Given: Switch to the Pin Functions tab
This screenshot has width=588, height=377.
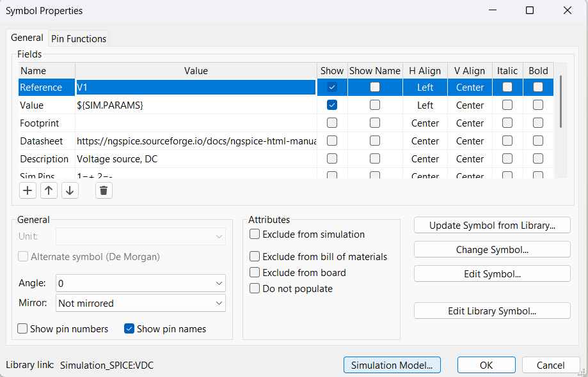Looking at the screenshot, I should (79, 39).
